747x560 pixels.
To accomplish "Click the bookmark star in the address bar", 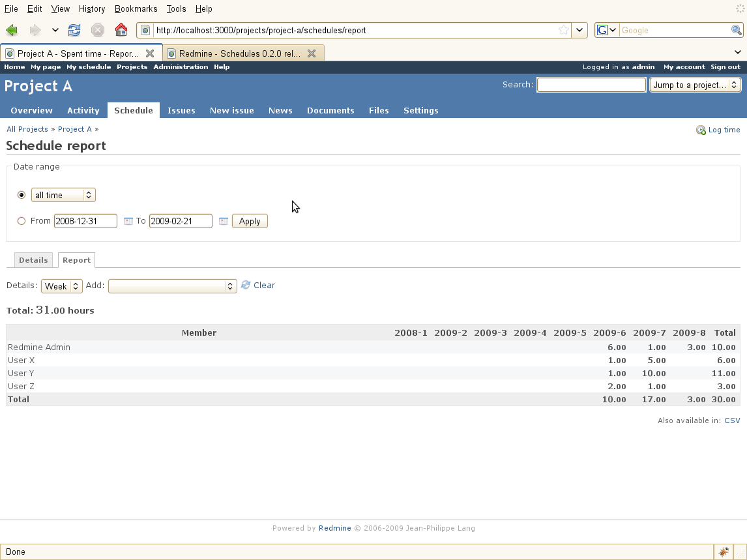I will pyautogui.click(x=563, y=30).
